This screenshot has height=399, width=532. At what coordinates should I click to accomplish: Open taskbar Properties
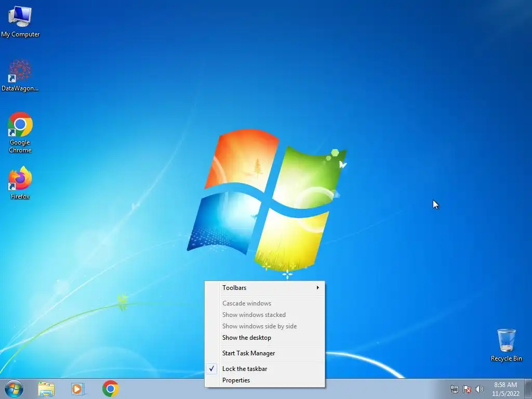264,380
